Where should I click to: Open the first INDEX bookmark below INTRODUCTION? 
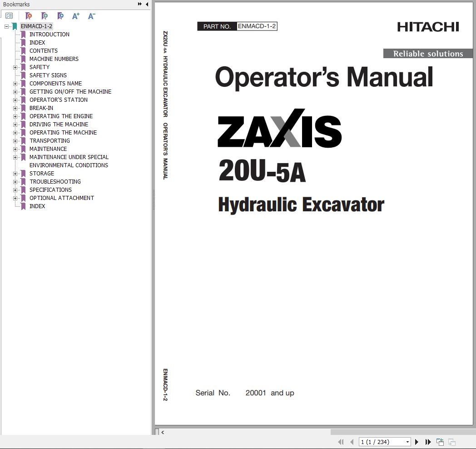37,43
